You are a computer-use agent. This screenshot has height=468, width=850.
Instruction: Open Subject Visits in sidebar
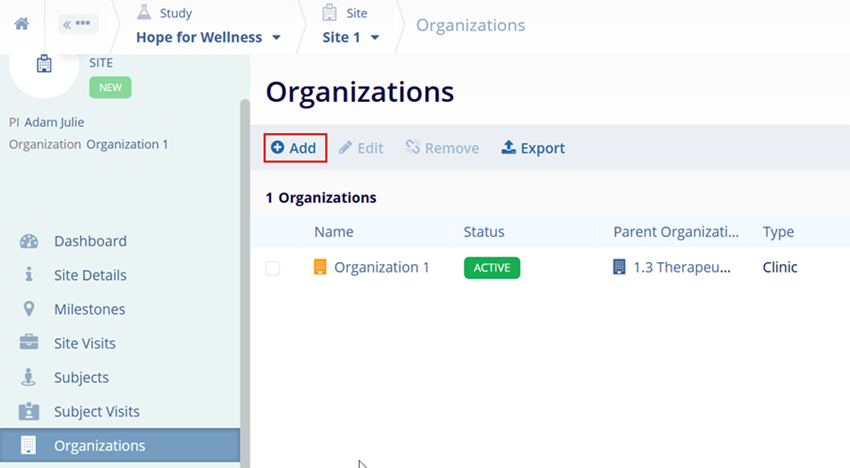click(x=96, y=411)
